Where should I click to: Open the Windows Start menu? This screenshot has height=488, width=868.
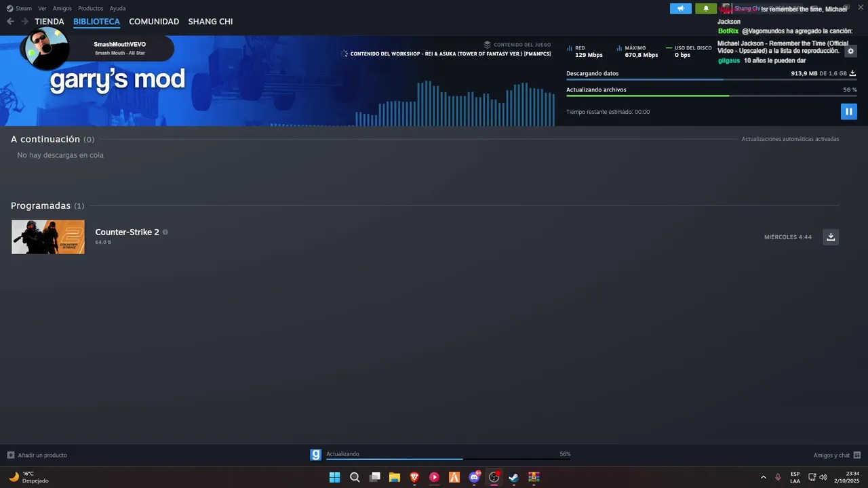coord(334,477)
